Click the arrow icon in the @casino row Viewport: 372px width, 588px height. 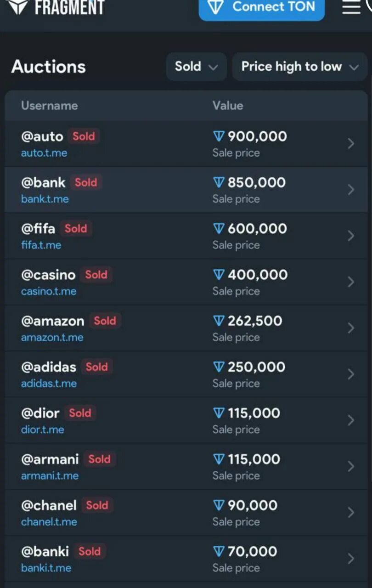coord(351,282)
